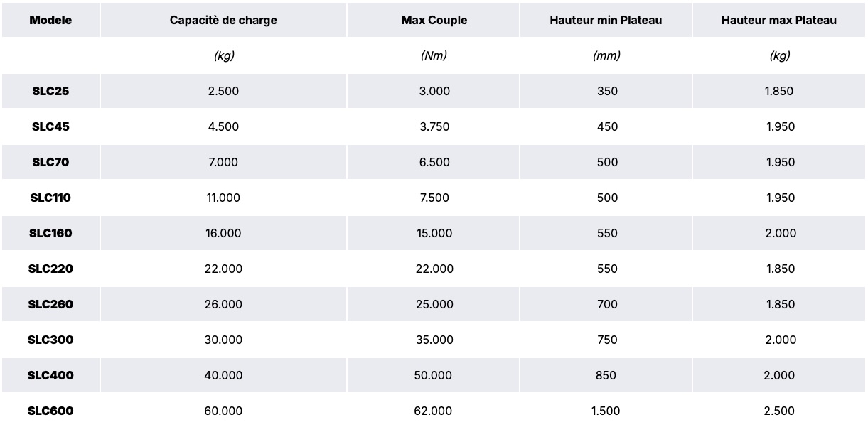Select the SLC300 row label
Image resolution: width=868 pixels, height=427 pixels.
pos(50,340)
